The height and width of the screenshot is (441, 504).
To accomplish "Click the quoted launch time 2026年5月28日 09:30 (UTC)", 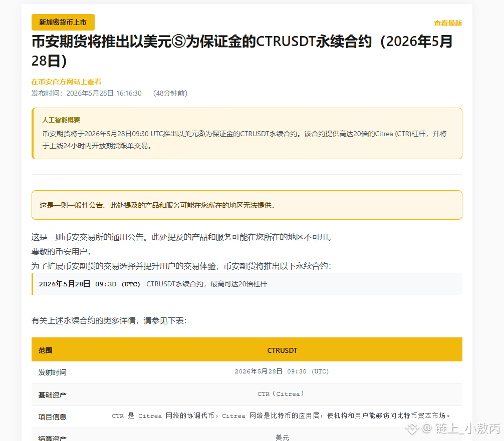I will pyautogui.click(x=89, y=284).
